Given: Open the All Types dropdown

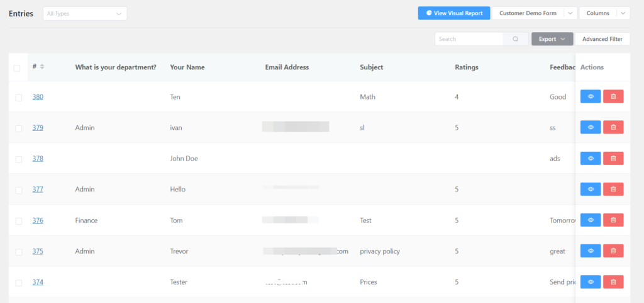Looking at the screenshot, I should pos(85,13).
